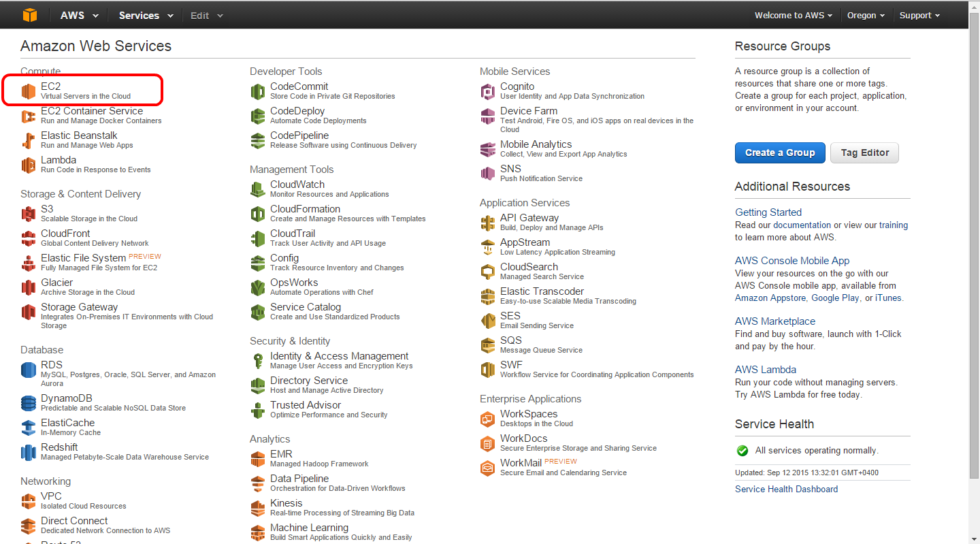Click the VPC networking icon

(x=28, y=501)
